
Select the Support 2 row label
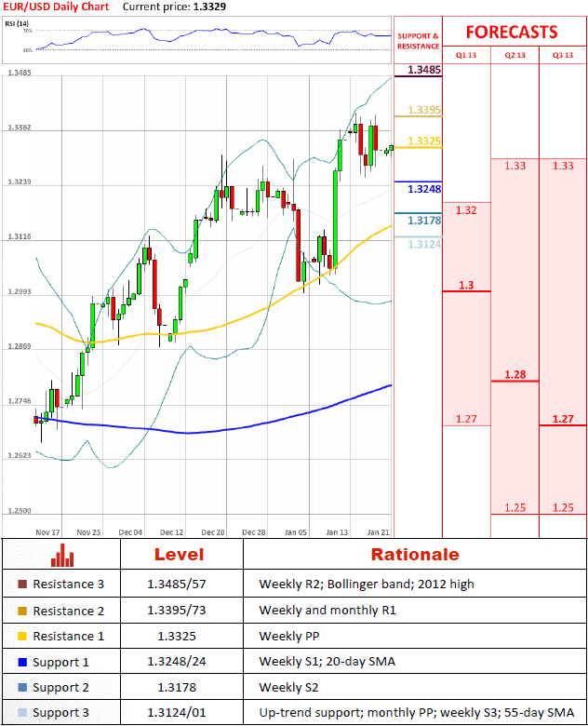click(x=60, y=688)
